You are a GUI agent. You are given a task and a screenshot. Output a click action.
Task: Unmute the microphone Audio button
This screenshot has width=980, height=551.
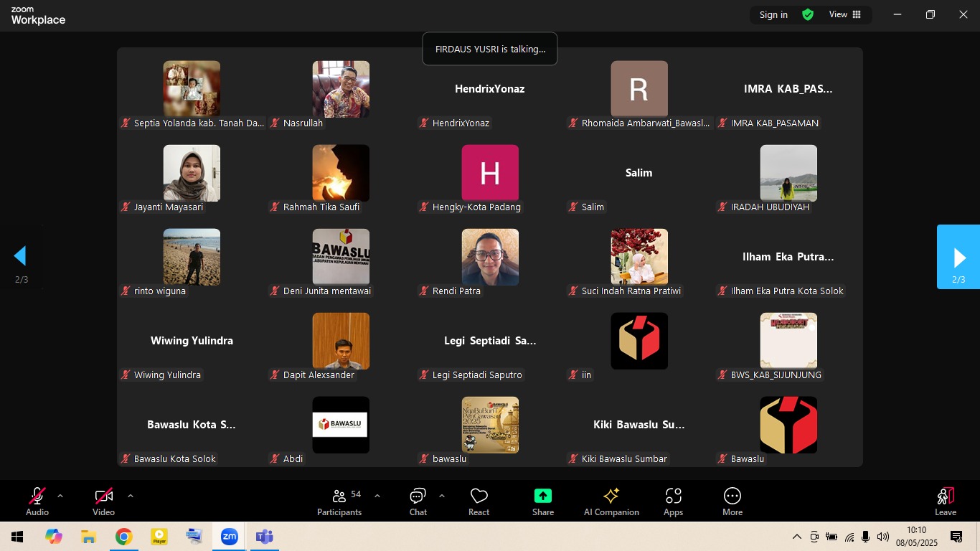click(x=37, y=501)
